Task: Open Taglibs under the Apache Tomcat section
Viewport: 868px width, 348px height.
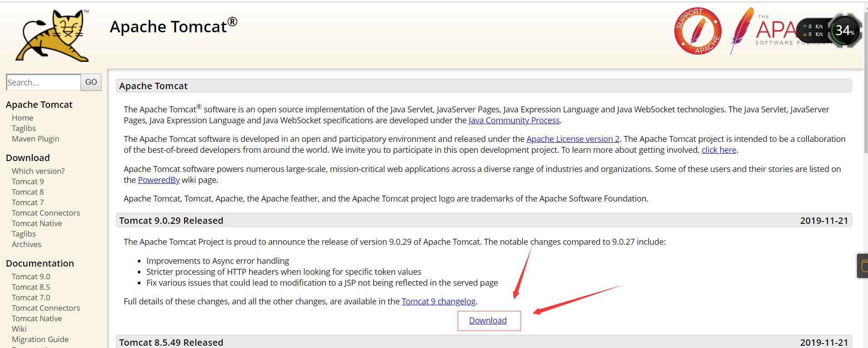Action: (x=24, y=128)
